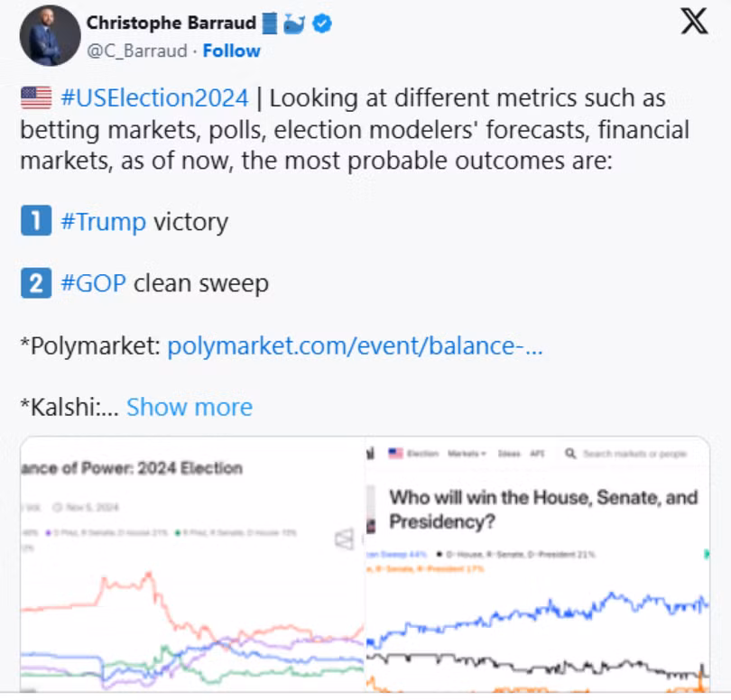
Task: Open the @C_Barraud handle
Action: pyautogui.click(x=137, y=51)
